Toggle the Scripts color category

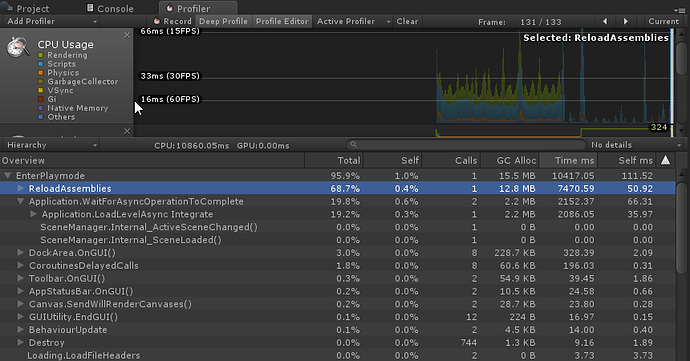40,64
